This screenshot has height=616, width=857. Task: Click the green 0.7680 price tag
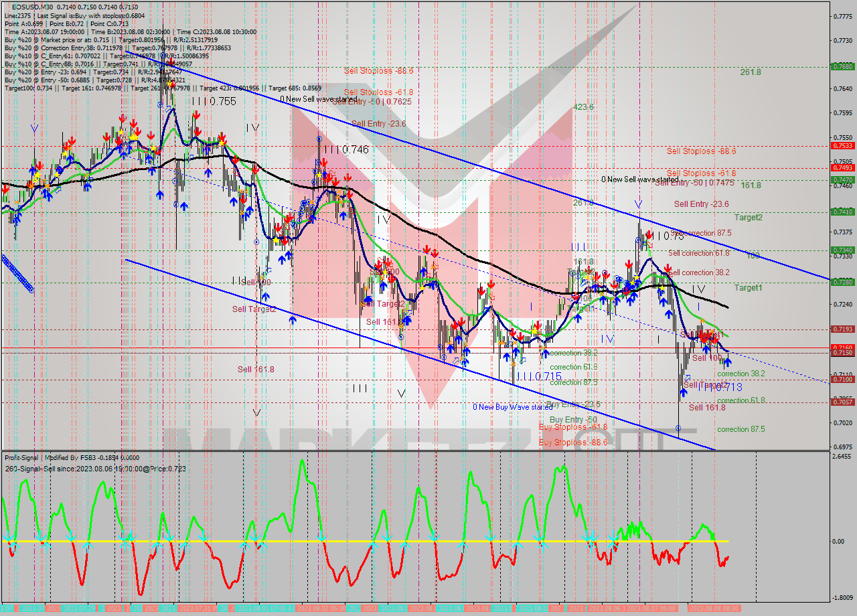[x=842, y=66]
